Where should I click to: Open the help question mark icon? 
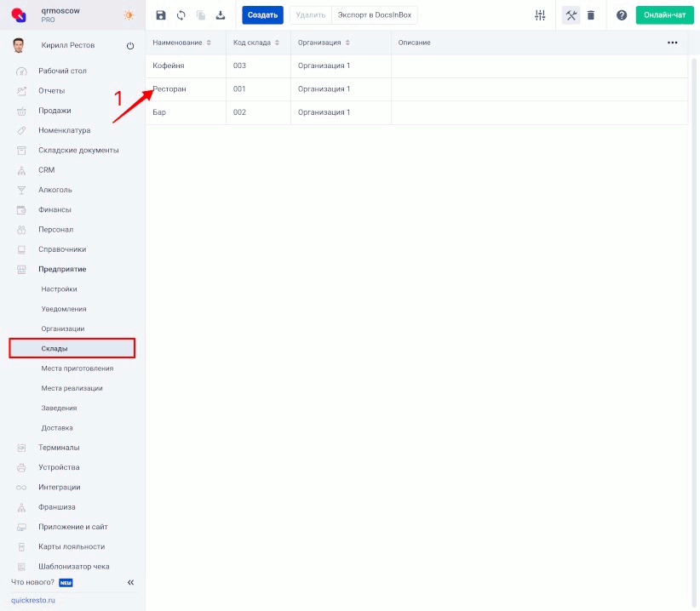coord(622,15)
